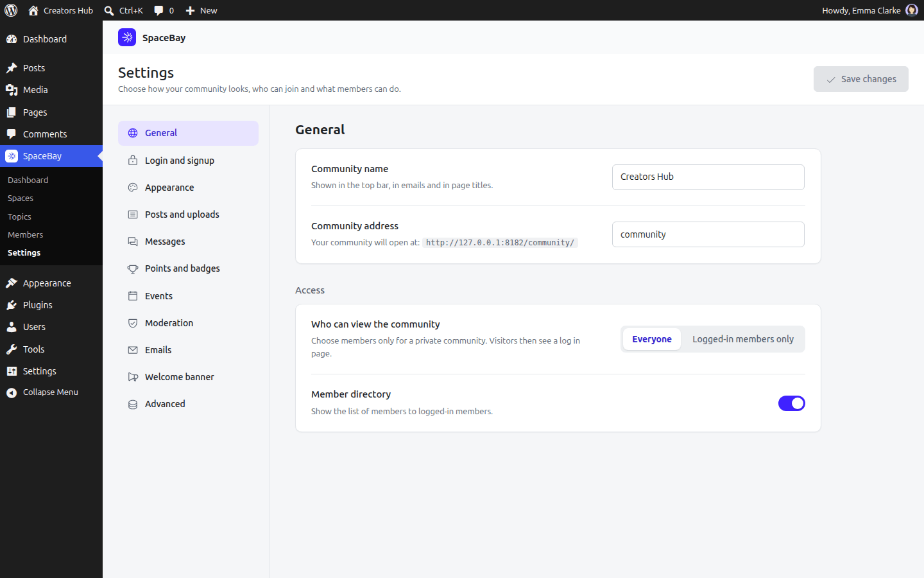
Task: Go to Members in SpaceBay submenu
Action: pyautogui.click(x=26, y=235)
